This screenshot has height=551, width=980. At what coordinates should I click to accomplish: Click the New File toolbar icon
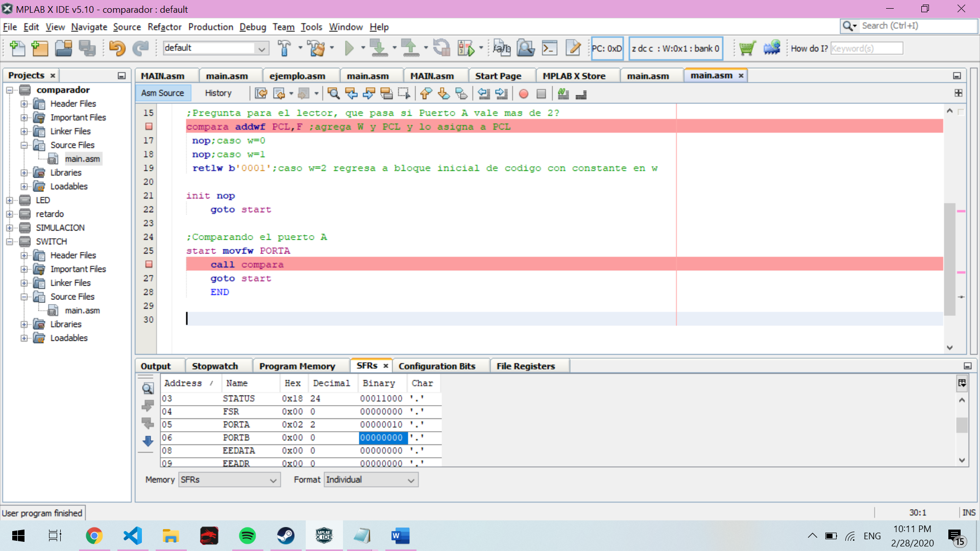[17, 48]
